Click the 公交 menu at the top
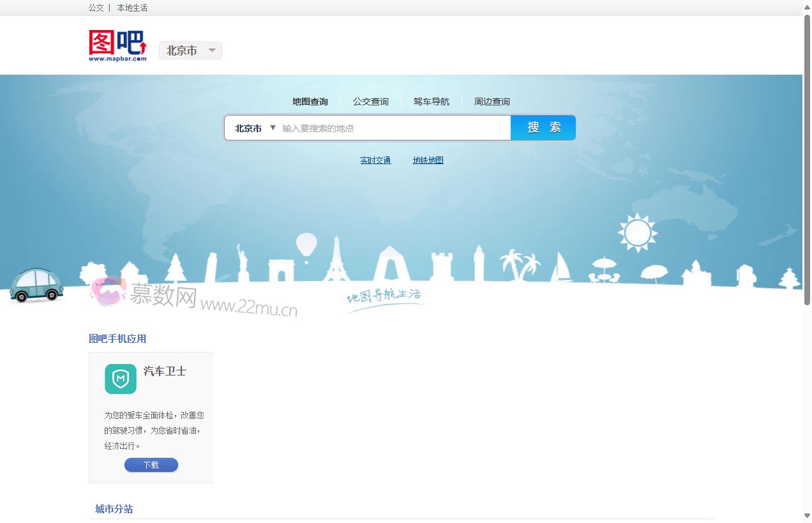The width and height of the screenshot is (812, 523). pos(96,8)
